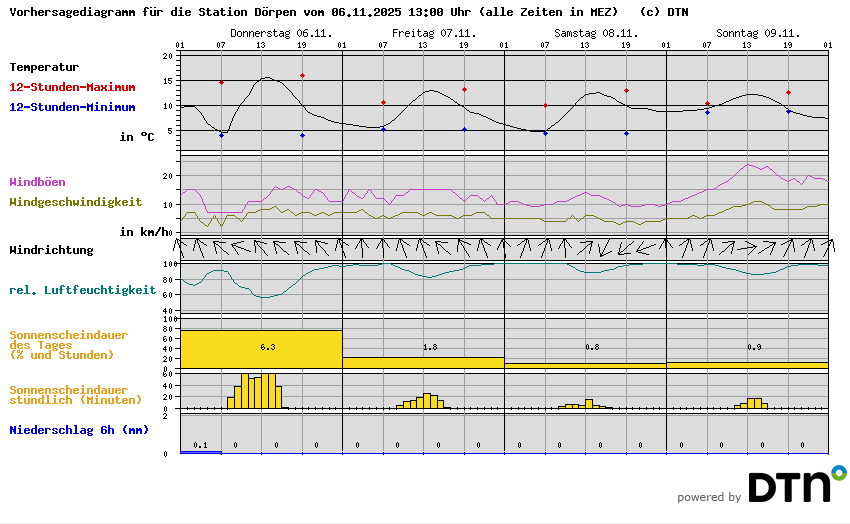Click the blue minimum marker at Samstag 19:00
850x524 pixels.
tap(626, 133)
